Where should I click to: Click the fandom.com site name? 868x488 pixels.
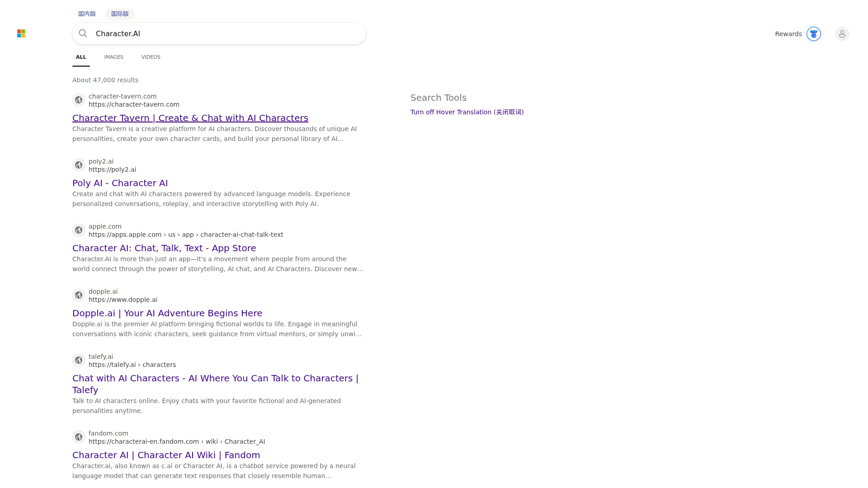(108, 433)
